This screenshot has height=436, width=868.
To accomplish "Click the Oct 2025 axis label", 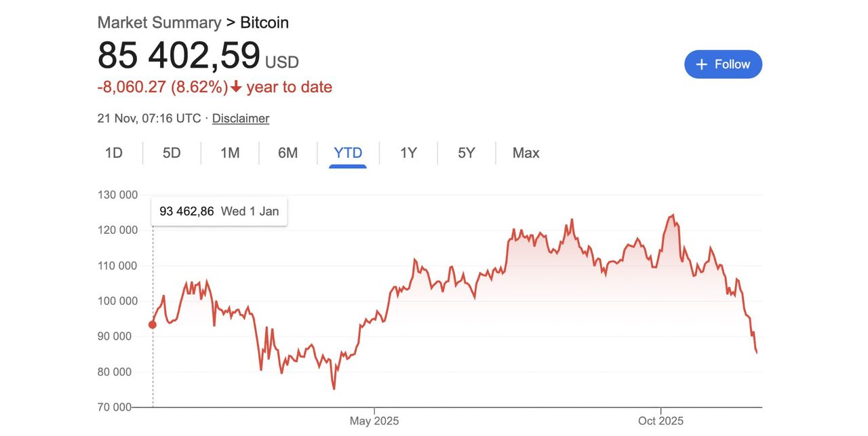I will tap(660, 421).
